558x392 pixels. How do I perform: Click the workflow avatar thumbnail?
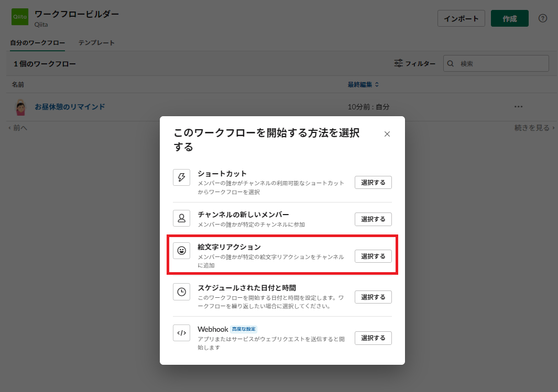19,106
